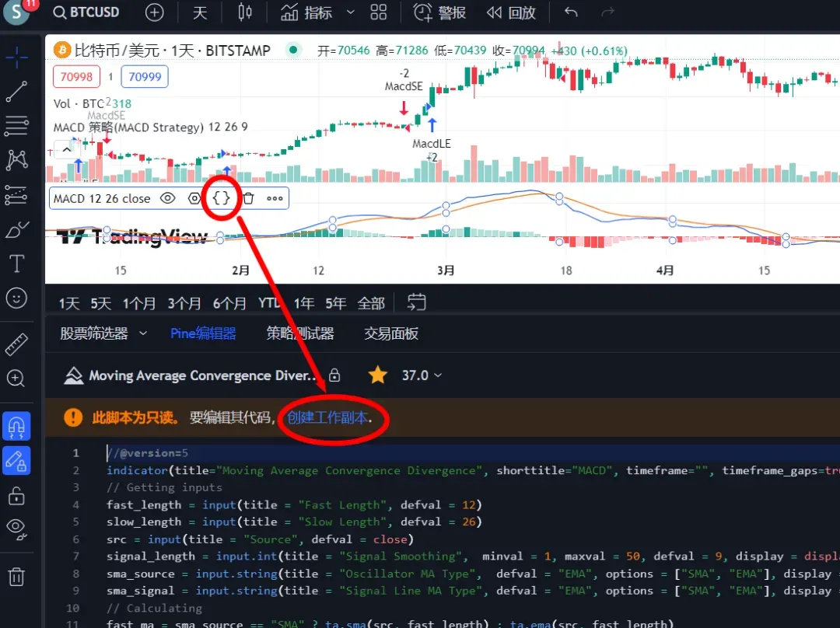Click the 70999 buy price button
Viewport: 840px width, 628px height.
[x=145, y=77]
